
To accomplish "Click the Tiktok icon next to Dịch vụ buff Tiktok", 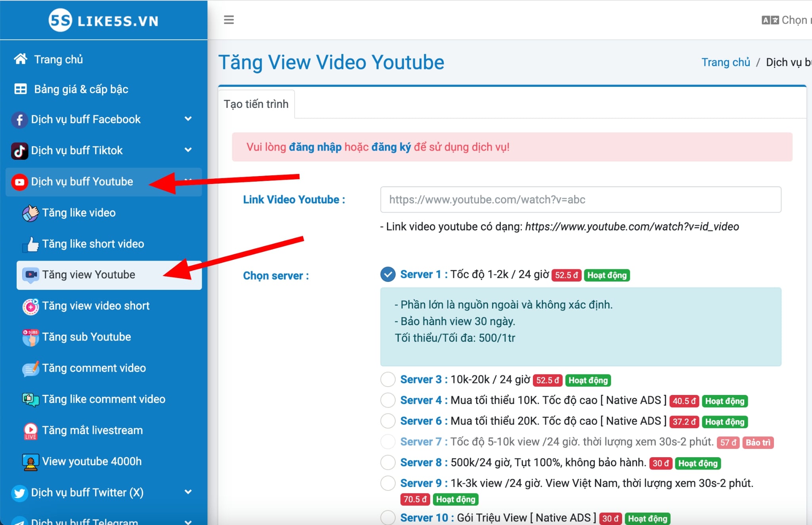I will pos(19,150).
